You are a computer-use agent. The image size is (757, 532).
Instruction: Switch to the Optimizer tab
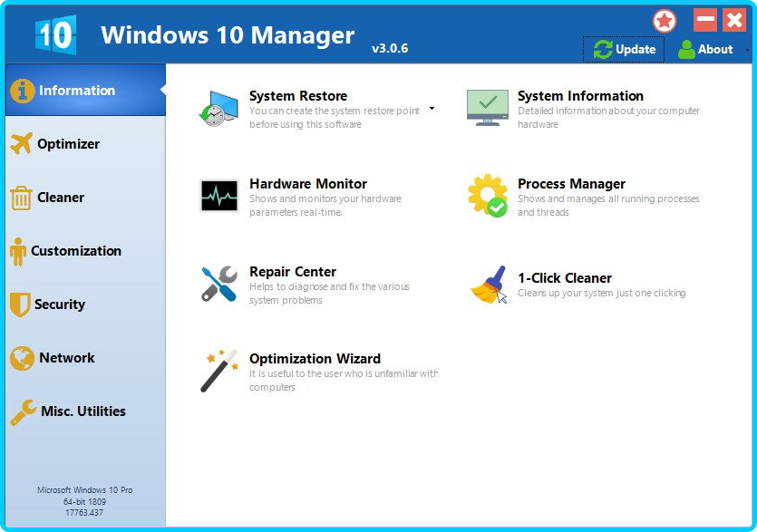click(68, 144)
